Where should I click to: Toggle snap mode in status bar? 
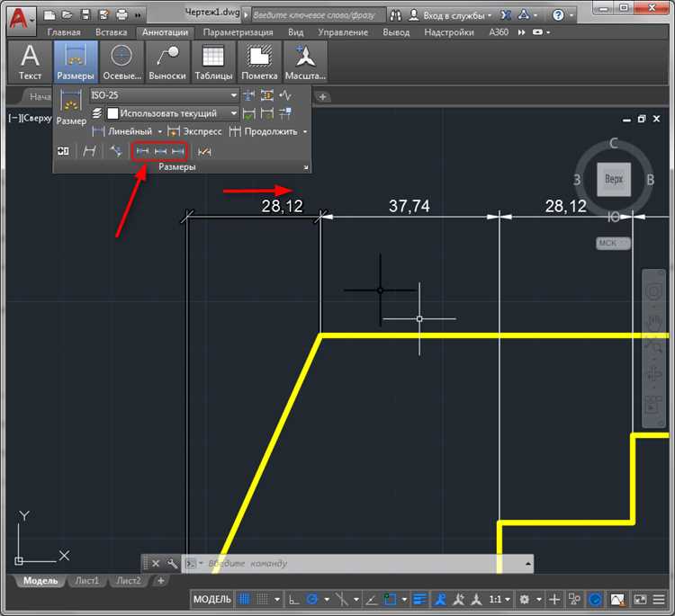tap(262, 599)
